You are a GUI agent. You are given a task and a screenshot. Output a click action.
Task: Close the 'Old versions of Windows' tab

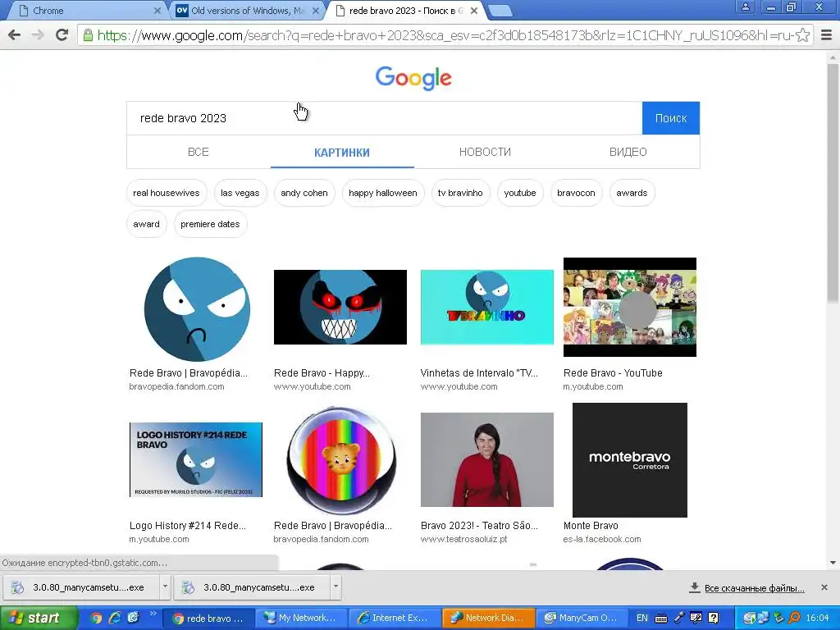coord(316,11)
